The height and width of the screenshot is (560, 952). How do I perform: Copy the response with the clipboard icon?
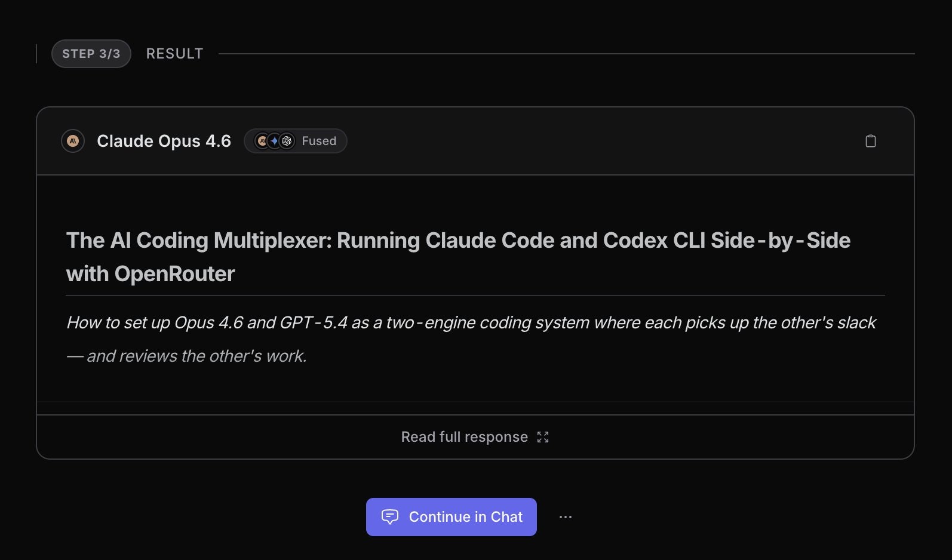click(870, 141)
